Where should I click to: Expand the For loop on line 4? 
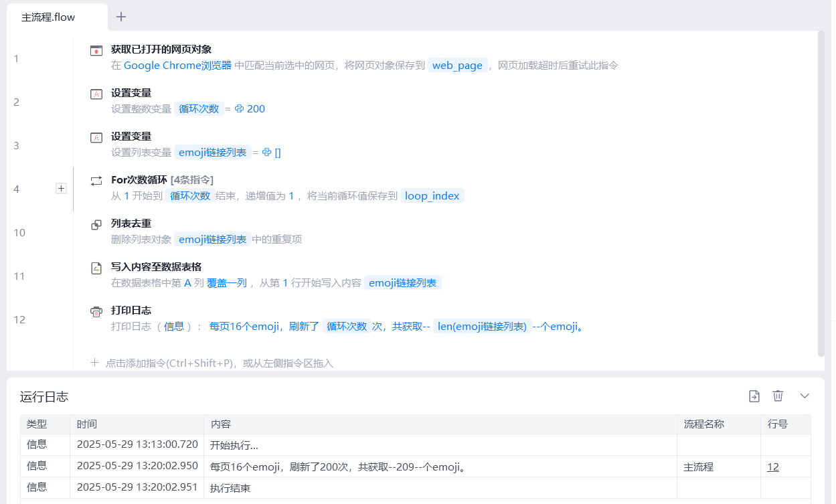click(x=61, y=189)
